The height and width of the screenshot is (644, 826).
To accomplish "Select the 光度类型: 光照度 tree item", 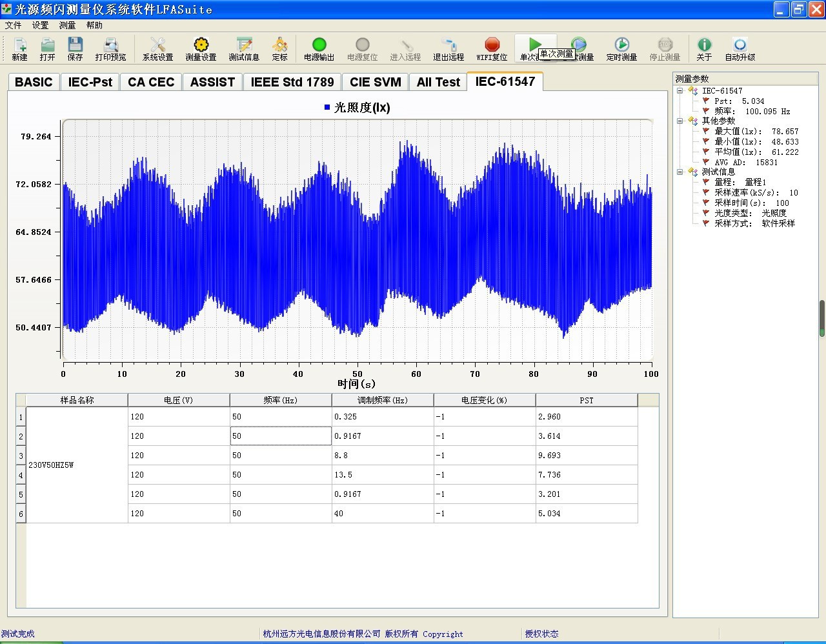I will click(x=750, y=213).
